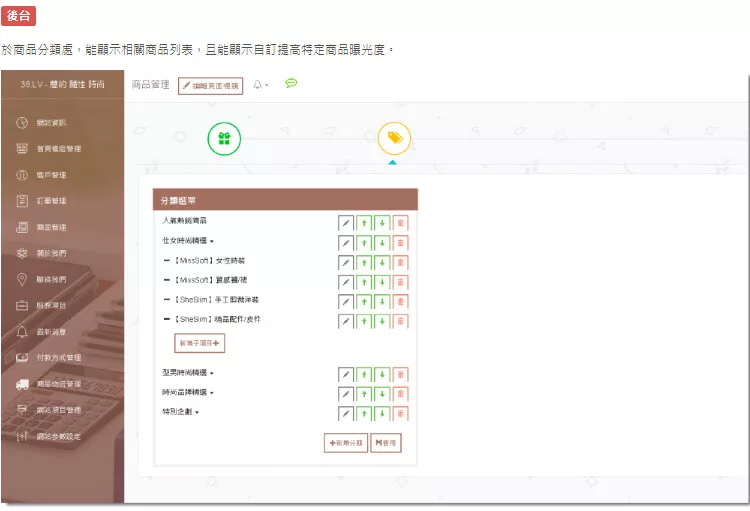This screenshot has height=511, width=750.
Task: Move 時尚品牌精選 category up
Action: tap(365, 394)
